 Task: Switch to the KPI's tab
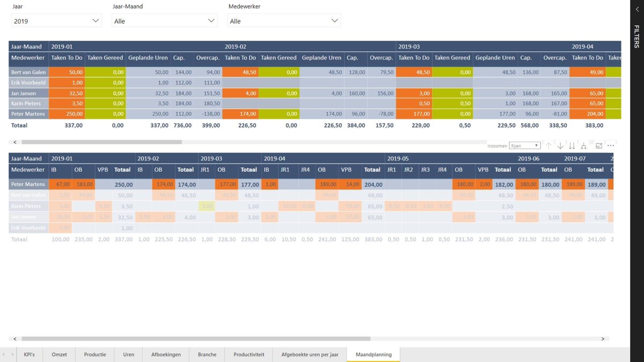click(29, 354)
